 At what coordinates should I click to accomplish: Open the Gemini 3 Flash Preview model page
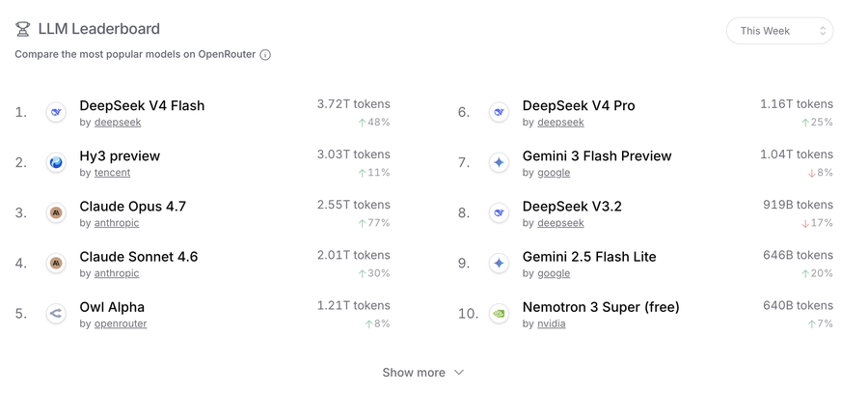click(597, 156)
